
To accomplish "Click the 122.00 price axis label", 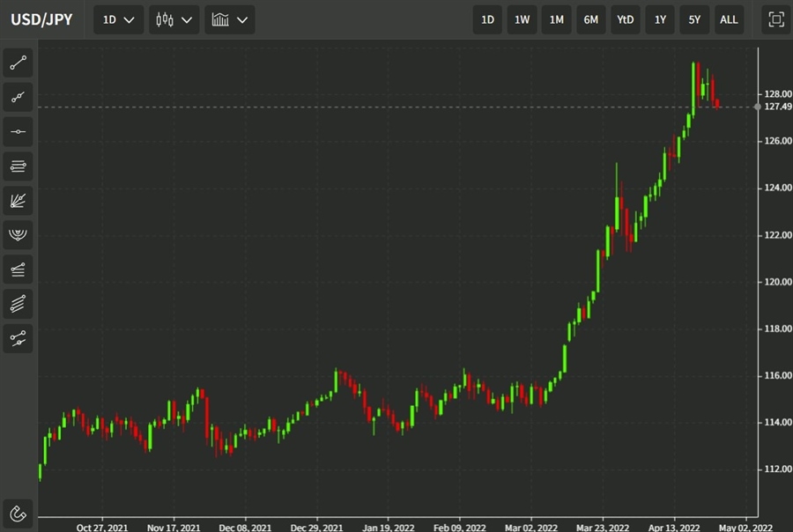I will pos(778,235).
